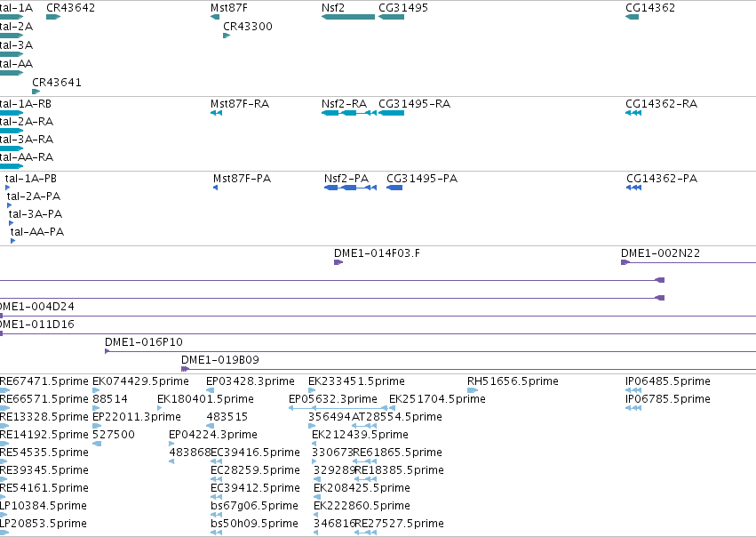Select the DME1-011D16 clone label
This screenshot has height=537, width=756.
37,325
